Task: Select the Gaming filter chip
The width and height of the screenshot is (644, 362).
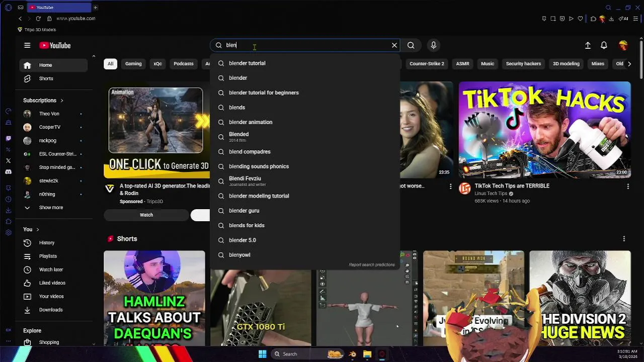Action: pyautogui.click(x=133, y=64)
